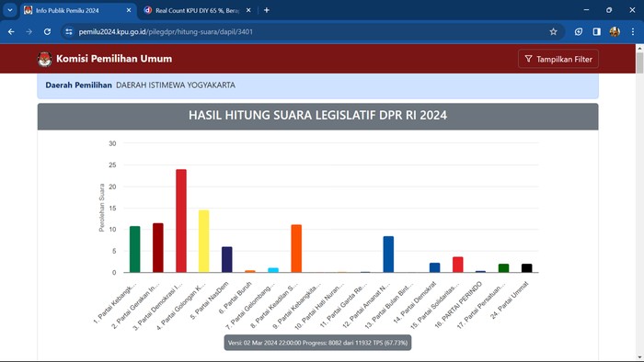Image resolution: width=644 pixels, height=362 pixels.
Task: Open the Chrome profile avatar
Action: click(x=615, y=31)
